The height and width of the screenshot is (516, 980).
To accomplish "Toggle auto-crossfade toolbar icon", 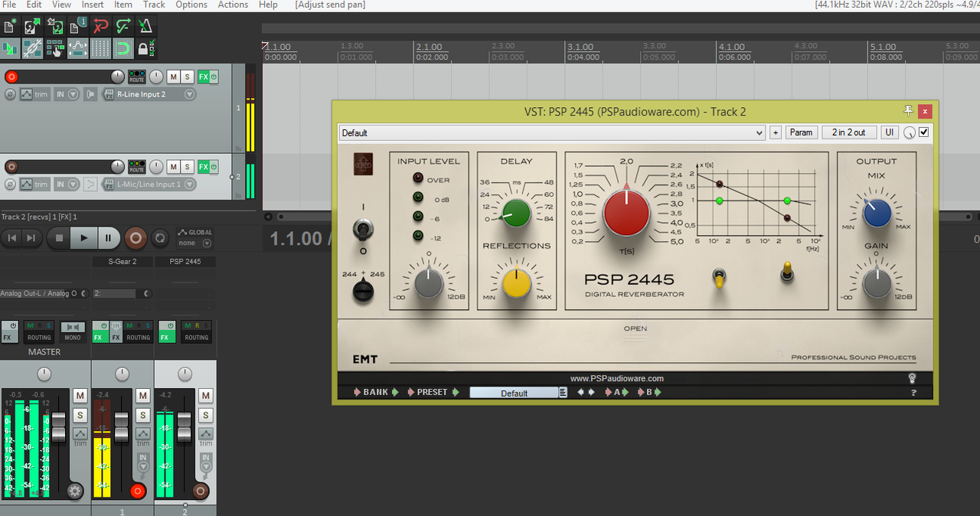I will point(10,49).
